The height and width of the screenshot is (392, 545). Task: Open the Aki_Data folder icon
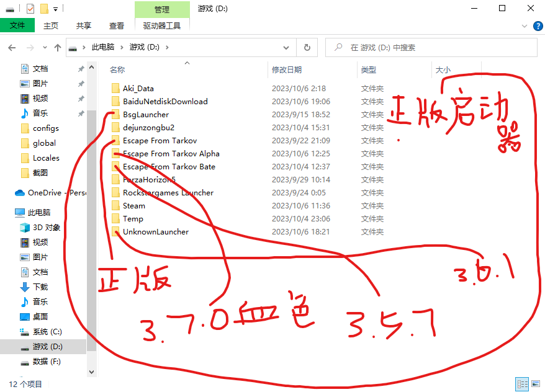point(115,88)
